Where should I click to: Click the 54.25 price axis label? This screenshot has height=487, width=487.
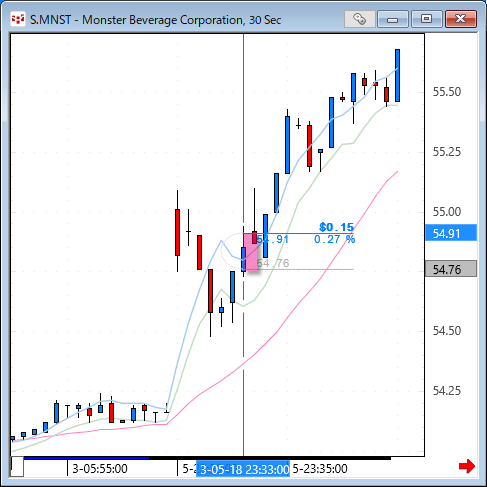click(447, 390)
